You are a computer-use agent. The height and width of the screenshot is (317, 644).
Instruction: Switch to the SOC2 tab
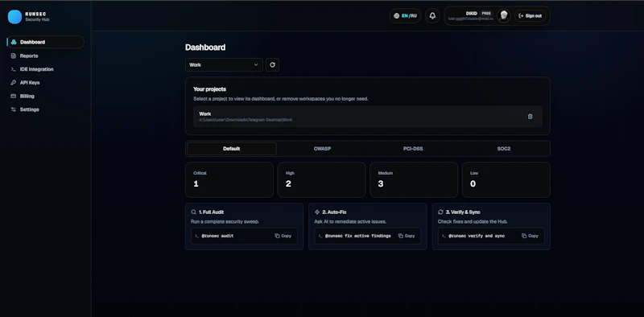tap(504, 149)
